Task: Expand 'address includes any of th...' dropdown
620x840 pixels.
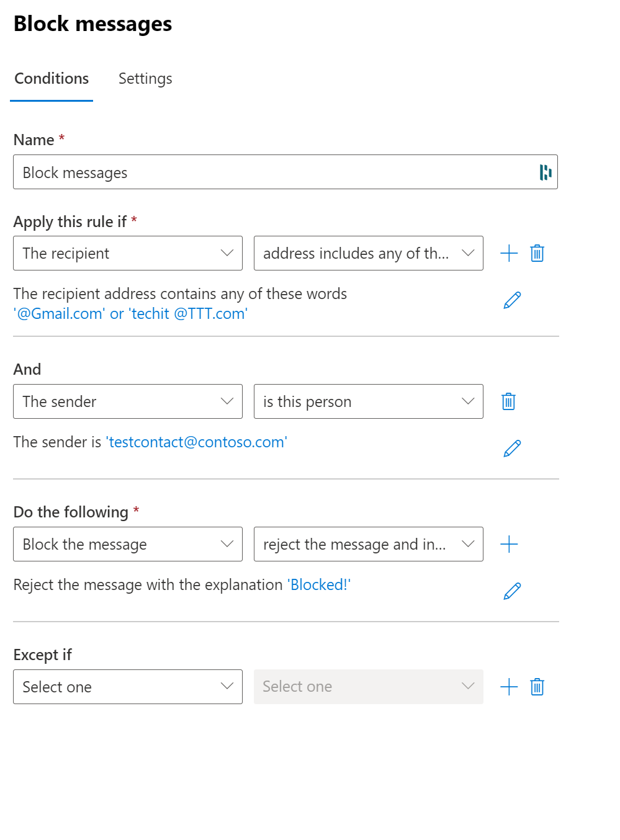Action: 368,253
